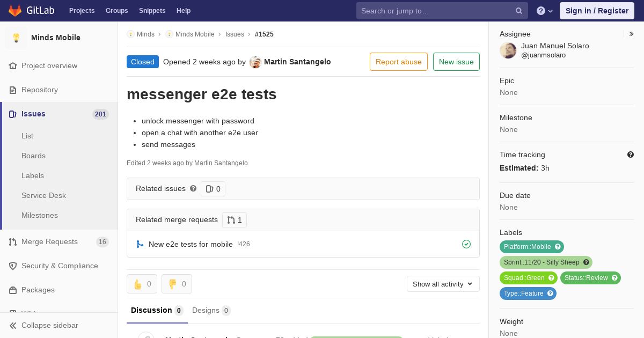The image size is (644, 338).
Task: Click the Minds breadcrumb link
Action: click(145, 34)
